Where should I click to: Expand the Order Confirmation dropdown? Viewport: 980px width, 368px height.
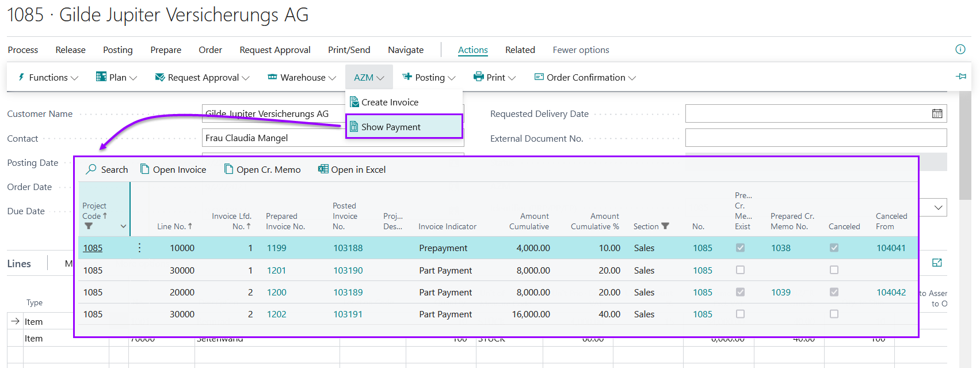pyautogui.click(x=632, y=78)
